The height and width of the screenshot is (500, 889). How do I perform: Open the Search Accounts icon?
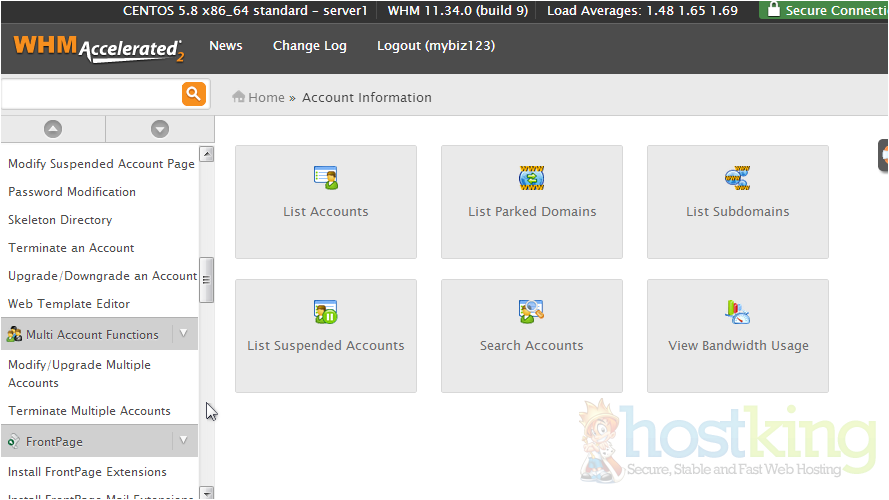pos(531,312)
